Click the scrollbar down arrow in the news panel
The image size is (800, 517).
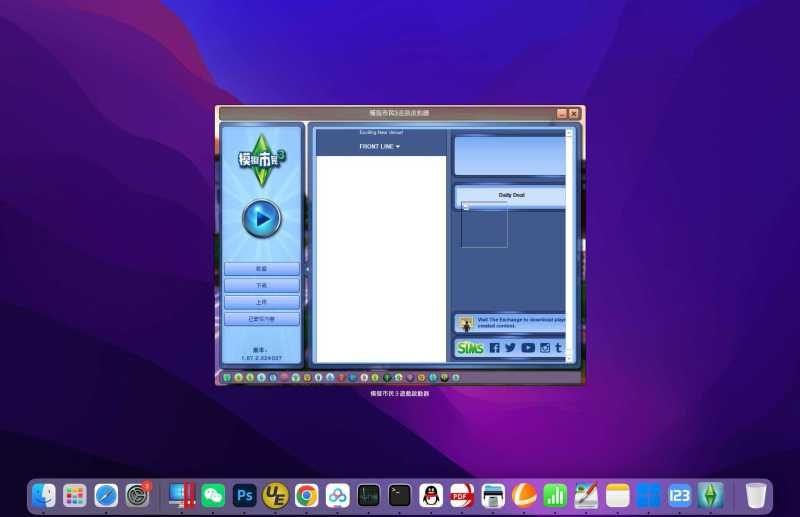(x=569, y=359)
